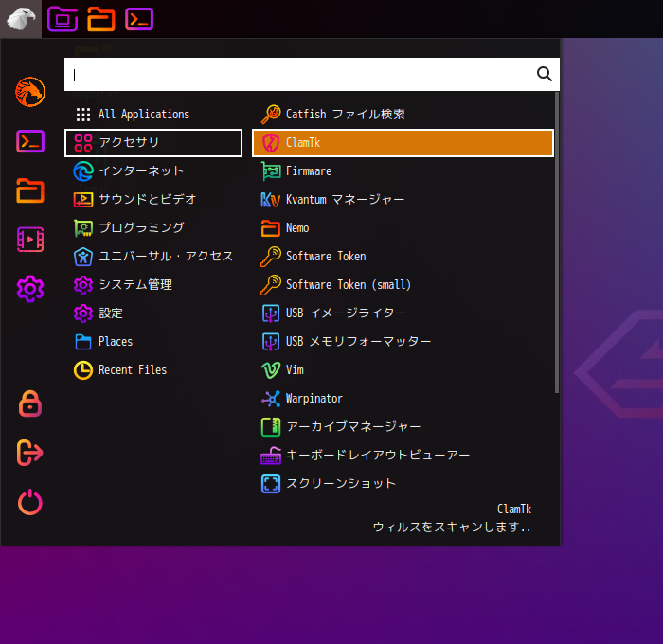
Task: Launch Catfish ファイル検索
Action: (403, 115)
